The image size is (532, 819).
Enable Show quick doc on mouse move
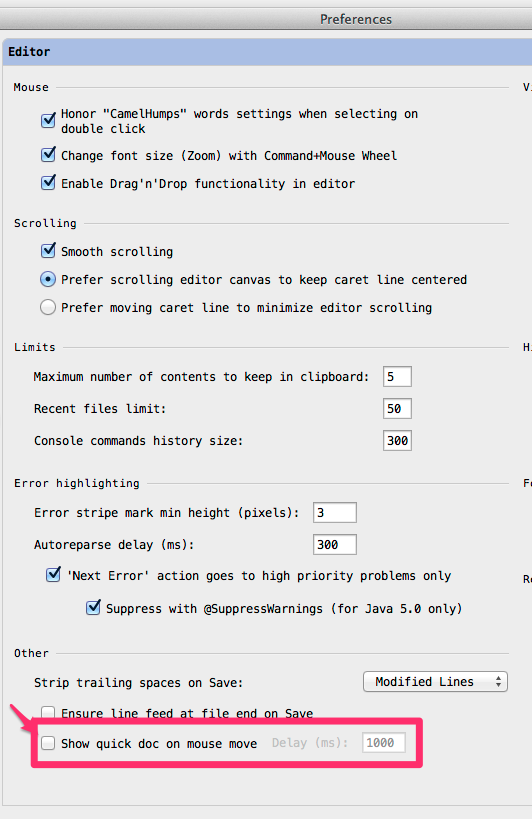48,743
